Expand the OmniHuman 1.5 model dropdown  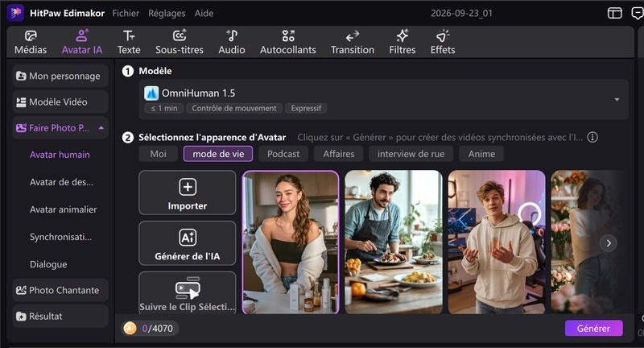[617, 99]
